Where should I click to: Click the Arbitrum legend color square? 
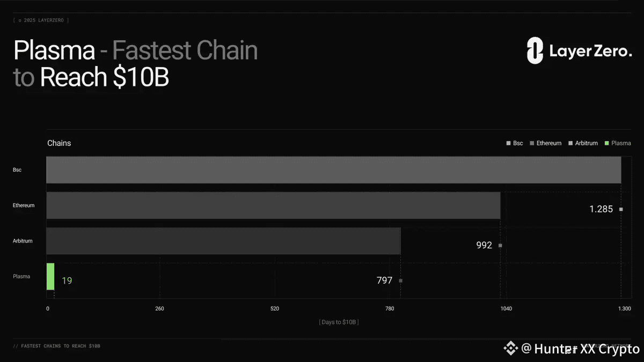(570, 143)
